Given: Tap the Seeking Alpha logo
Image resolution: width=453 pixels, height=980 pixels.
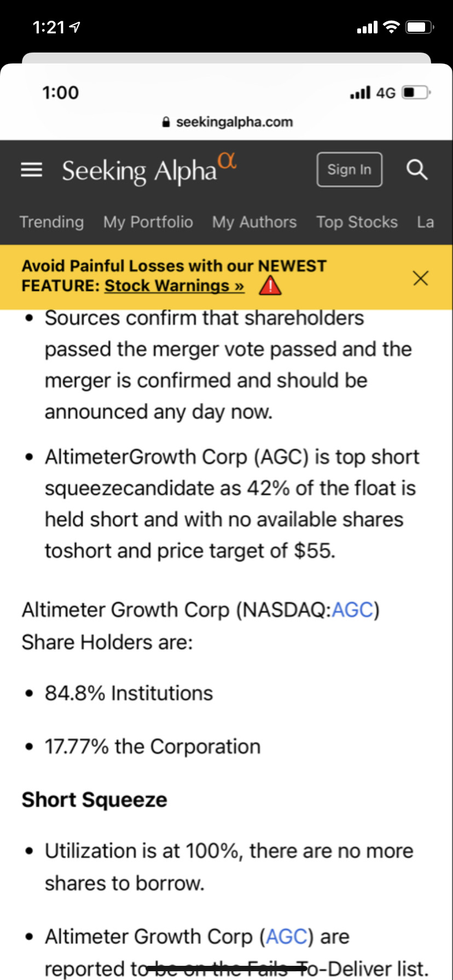Looking at the screenshot, I should [x=149, y=168].
